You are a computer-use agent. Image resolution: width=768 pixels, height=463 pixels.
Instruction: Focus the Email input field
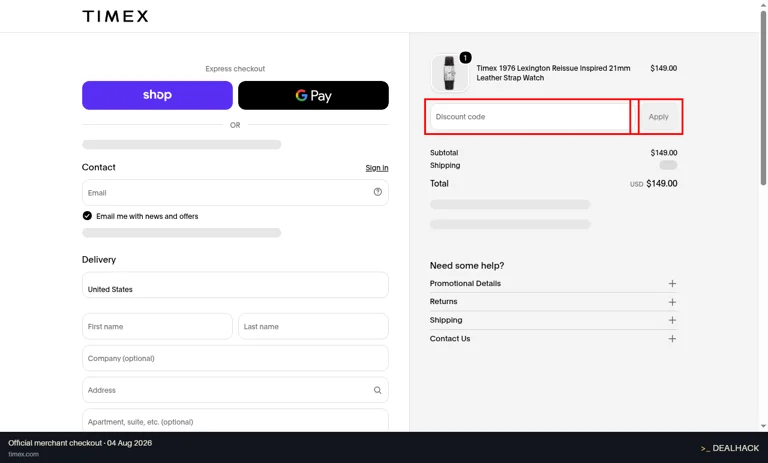(235, 193)
